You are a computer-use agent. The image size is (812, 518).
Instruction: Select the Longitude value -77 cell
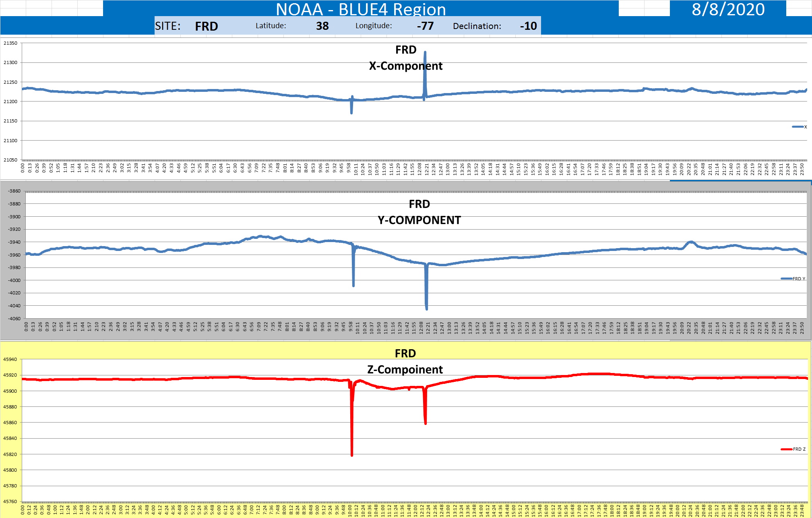coord(425,26)
